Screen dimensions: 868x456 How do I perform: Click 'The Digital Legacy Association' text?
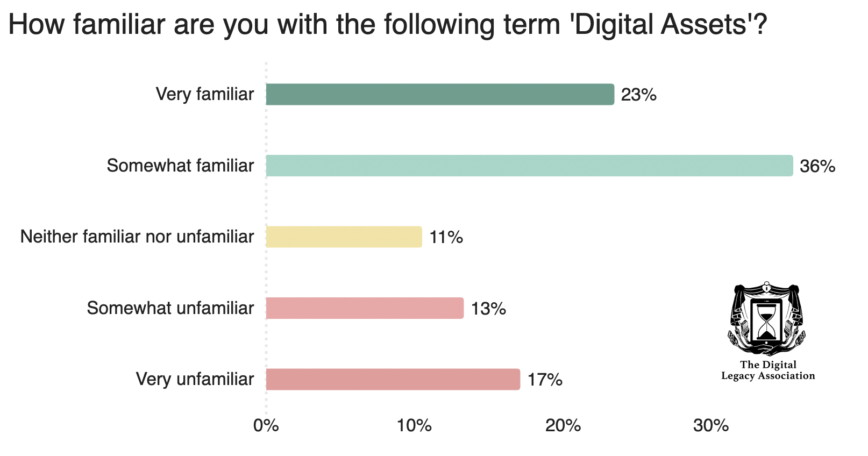click(x=768, y=370)
